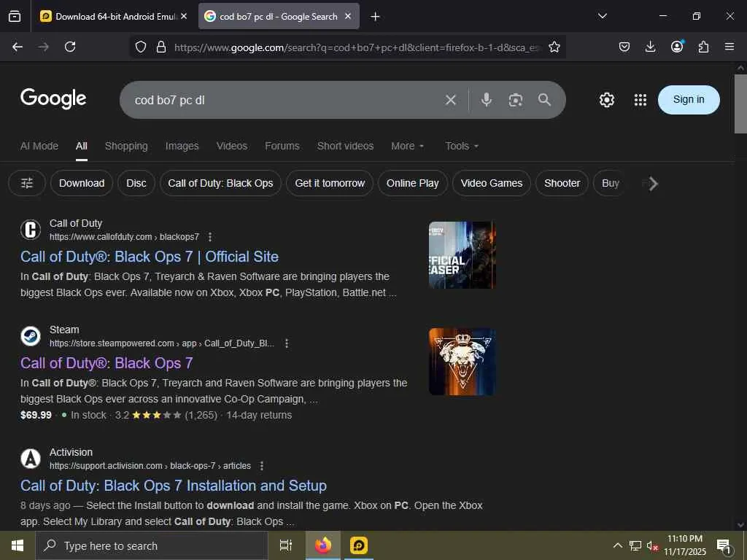
Task: Apply Call of Duty: Black Ops chip
Action: click(x=220, y=183)
